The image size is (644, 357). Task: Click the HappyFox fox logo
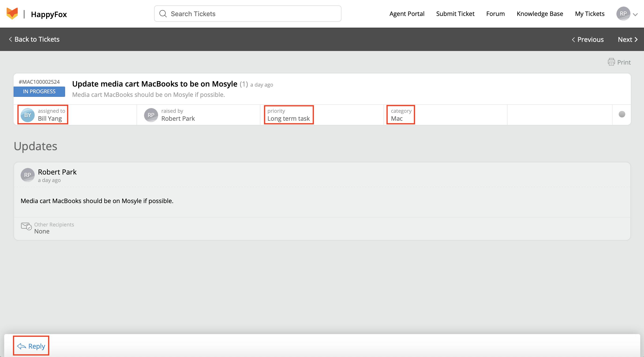pyautogui.click(x=12, y=14)
